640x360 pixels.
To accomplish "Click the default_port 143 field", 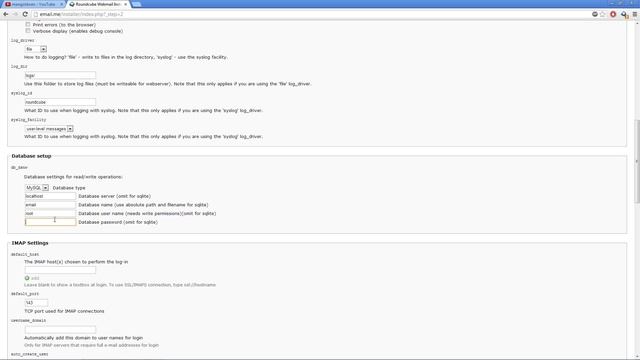I will coord(36,303).
